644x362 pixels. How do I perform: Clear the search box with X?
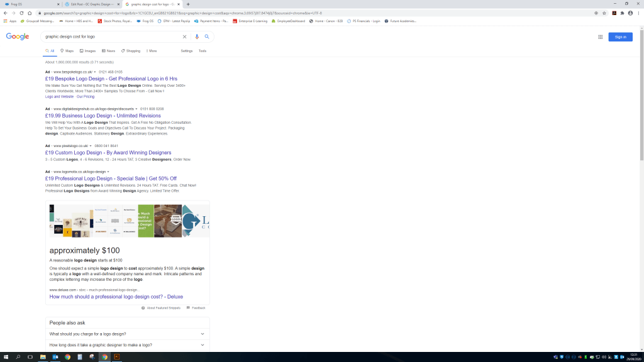184,37
